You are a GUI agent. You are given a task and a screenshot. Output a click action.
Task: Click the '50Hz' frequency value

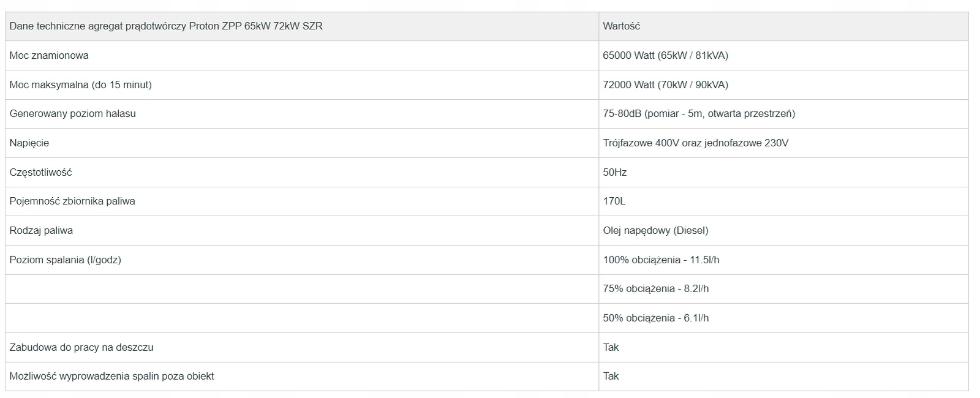point(614,173)
